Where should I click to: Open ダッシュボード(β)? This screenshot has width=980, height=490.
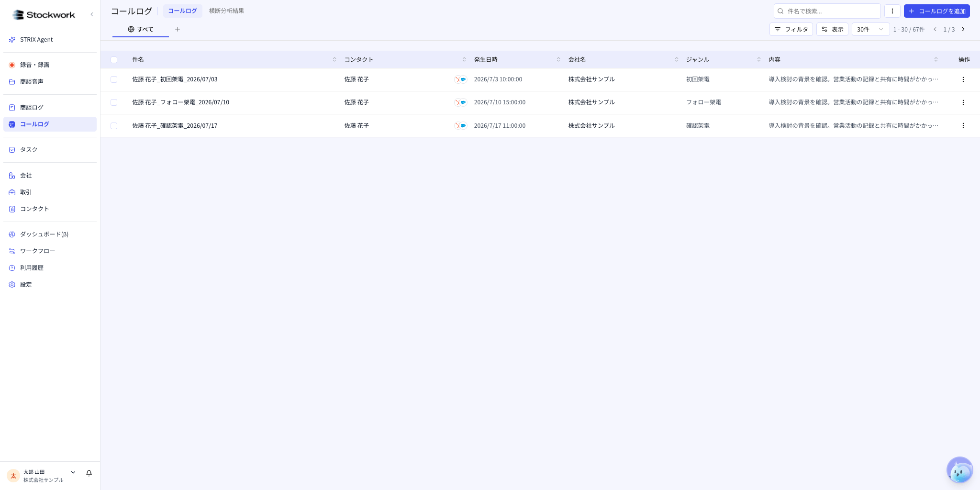tap(50, 234)
